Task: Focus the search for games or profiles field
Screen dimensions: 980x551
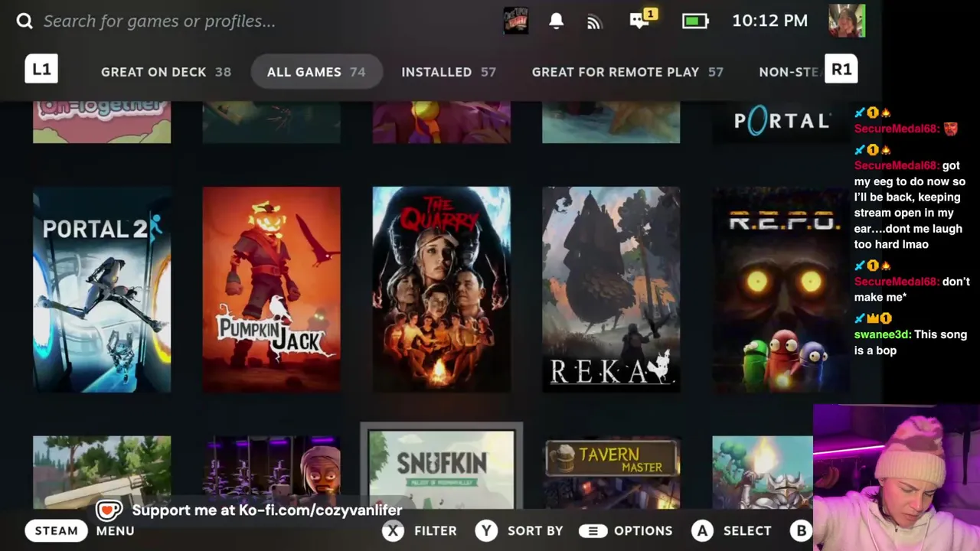Action: click(159, 21)
